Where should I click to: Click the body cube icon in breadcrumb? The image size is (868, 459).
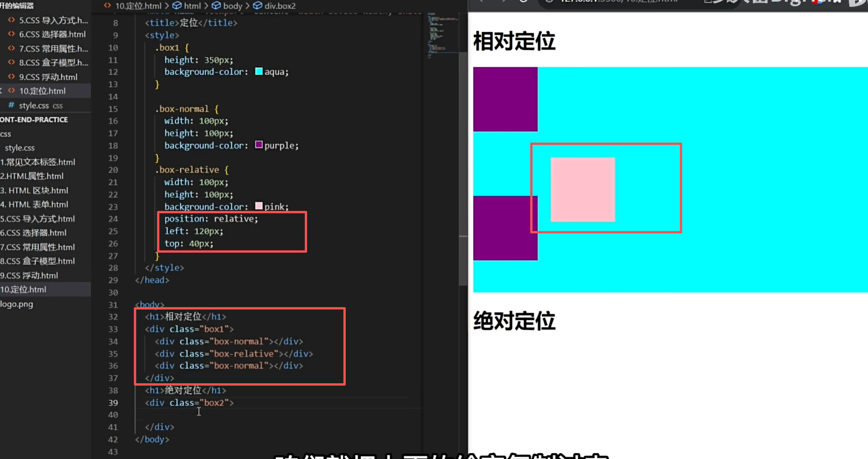pos(216,6)
